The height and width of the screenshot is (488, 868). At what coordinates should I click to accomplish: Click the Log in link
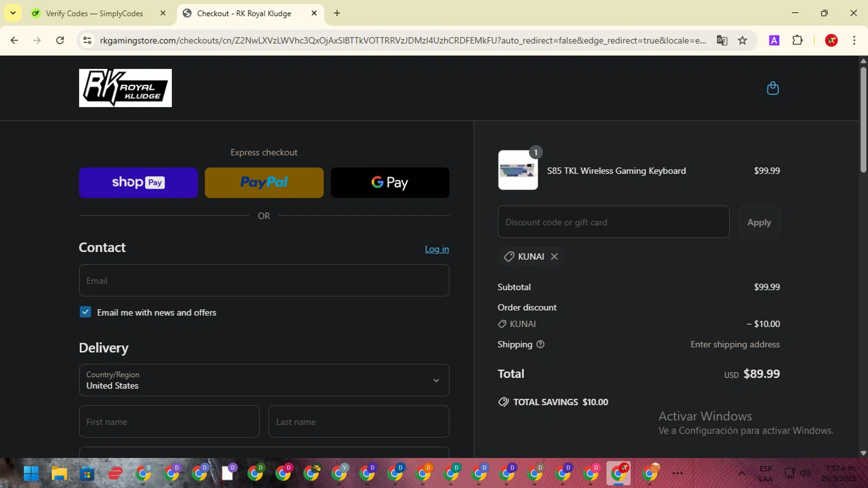click(x=437, y=249)
